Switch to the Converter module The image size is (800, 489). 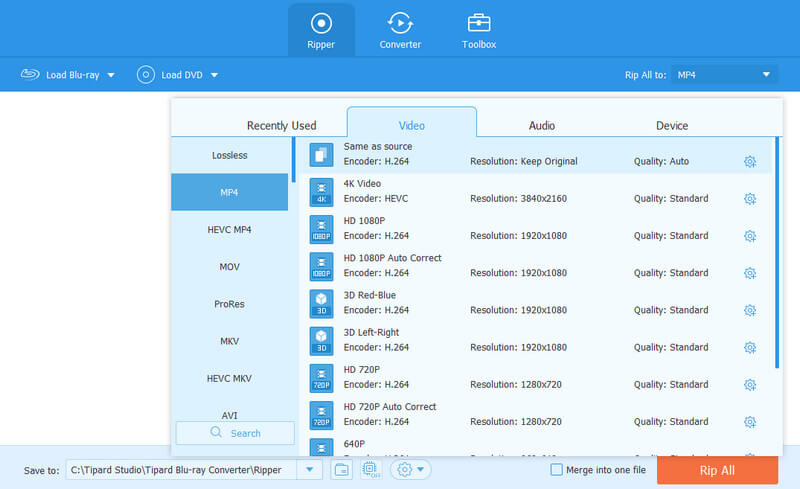pyautogui.click(x=400, y=24)
